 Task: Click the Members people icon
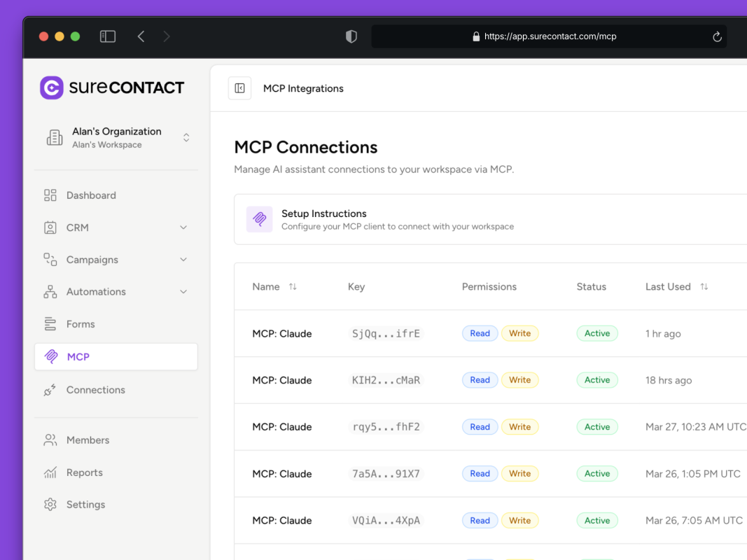pos(50,440)
